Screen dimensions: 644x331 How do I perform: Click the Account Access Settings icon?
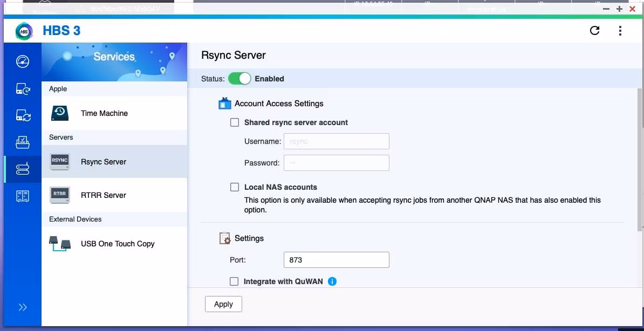coord(225,104)
